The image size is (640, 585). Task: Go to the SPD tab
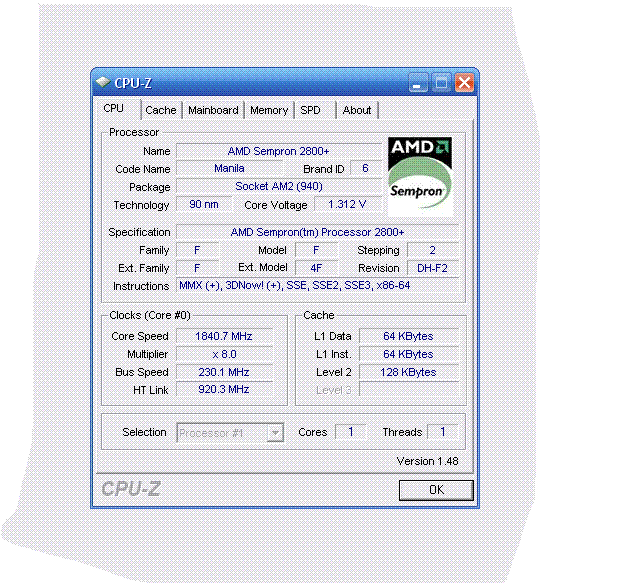pos(315,110)
